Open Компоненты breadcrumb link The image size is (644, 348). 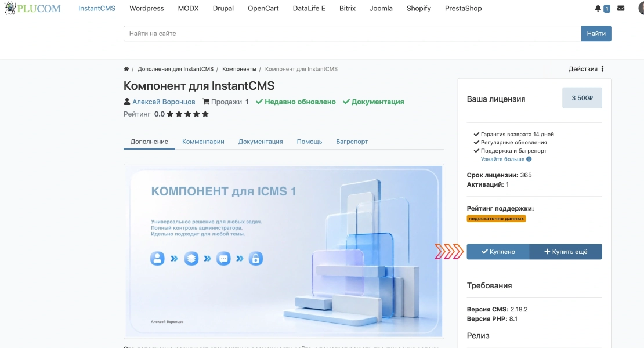pos(239,69)
